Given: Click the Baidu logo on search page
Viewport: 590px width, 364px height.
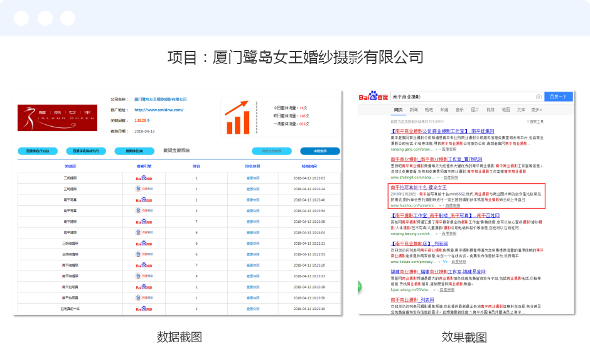Looking at the screenshot, I should click(373, 97).
